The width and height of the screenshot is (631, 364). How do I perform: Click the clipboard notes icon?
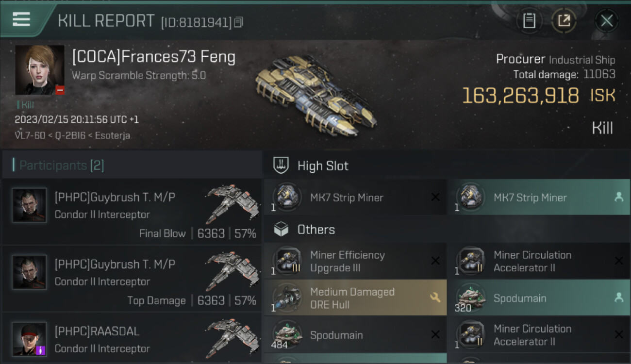[529, 20]
